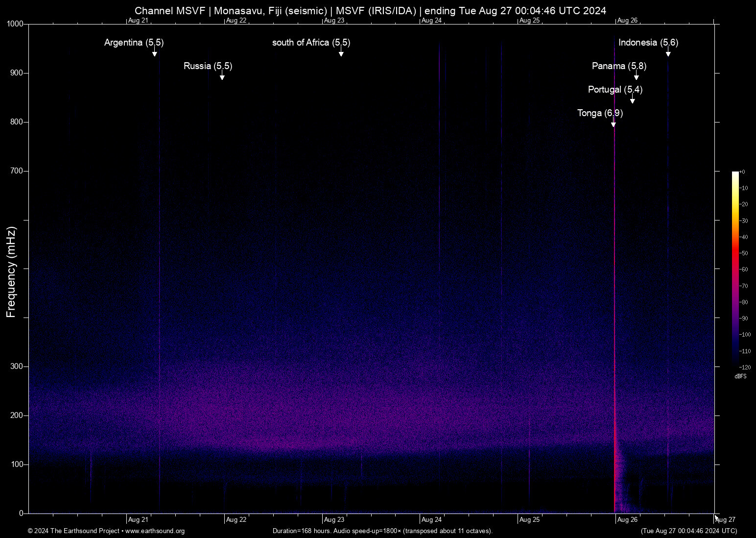Screen dimensions: 756x538
Task: Click the 300 mHz frequency tick label
Action: 17,367
